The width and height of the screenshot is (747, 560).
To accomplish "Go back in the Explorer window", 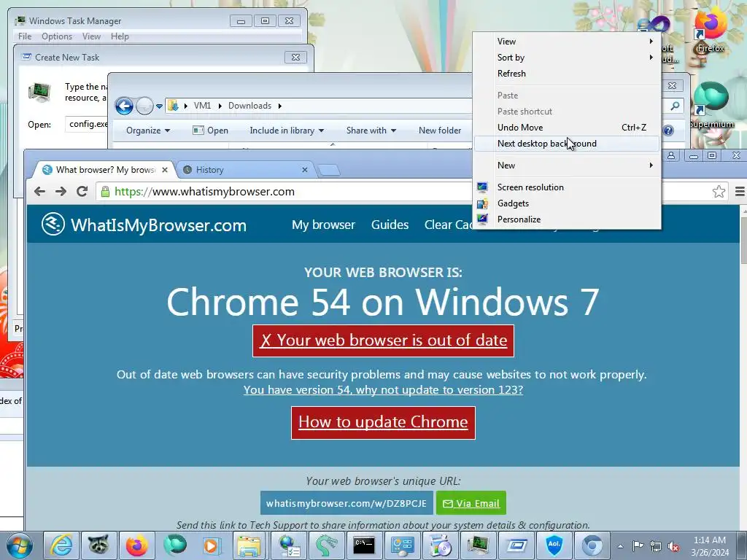I will (x=124, y=106).
